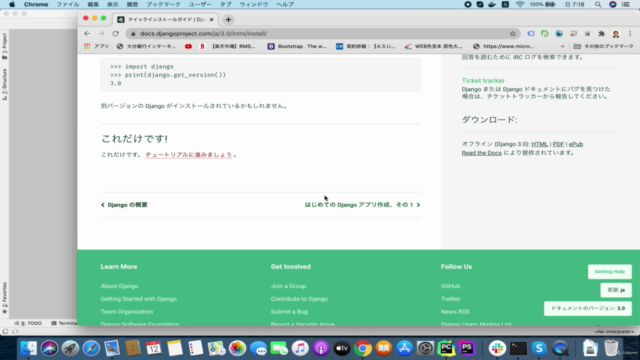The image size is (640, 360).
Task: Open the 履歴 menu
Action: pyautogui.click(x=132, y=4)
